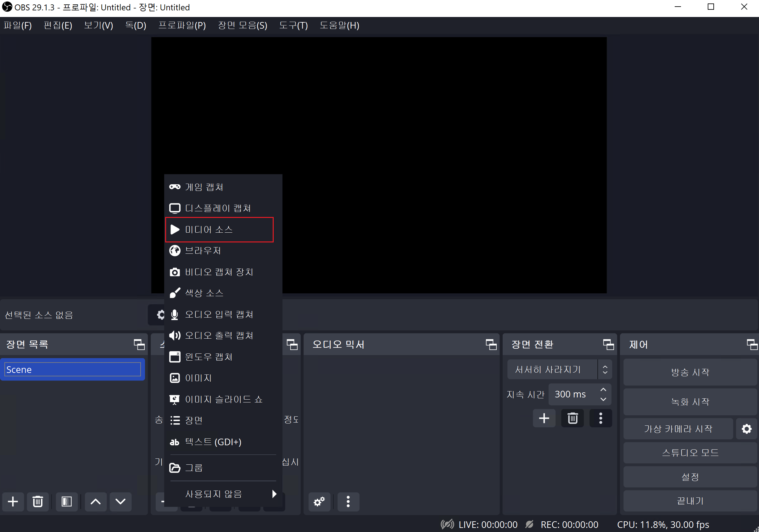Remove transition with trash button
Image resolution: width=759 pixels, height=532 pixels.
pyautogui.click(x=572, y=418)
